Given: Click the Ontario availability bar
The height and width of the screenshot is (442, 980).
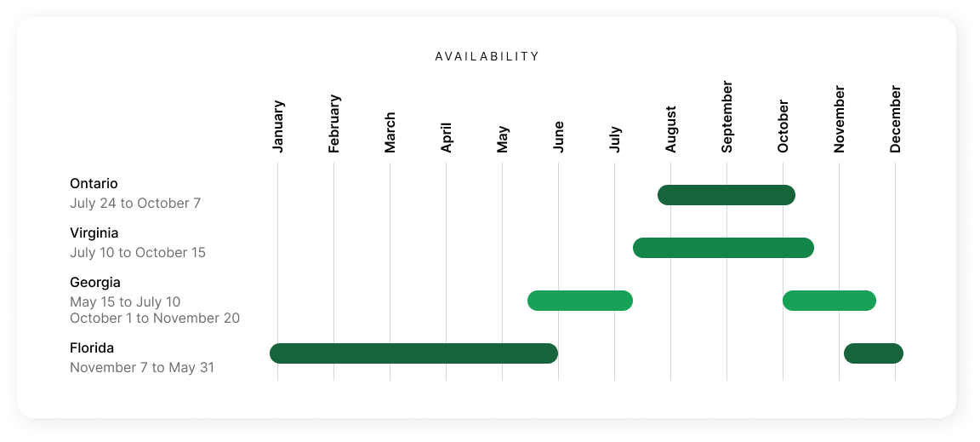Looking at the screenshot, I should click(726, 195).
